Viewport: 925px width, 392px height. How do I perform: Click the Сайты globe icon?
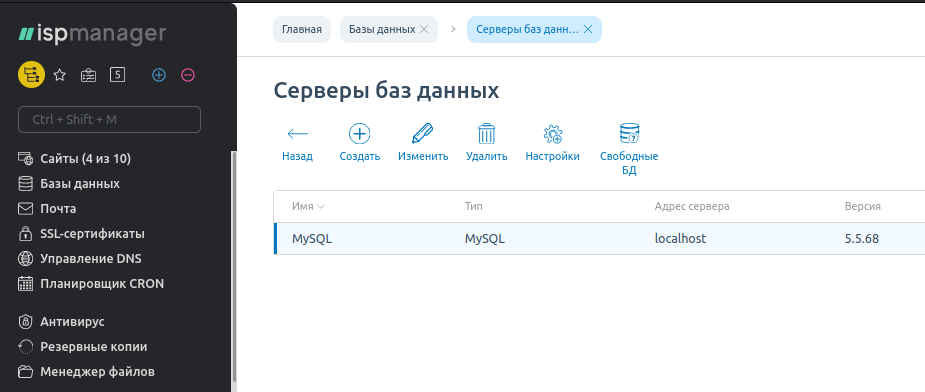[x=25, y=159]
